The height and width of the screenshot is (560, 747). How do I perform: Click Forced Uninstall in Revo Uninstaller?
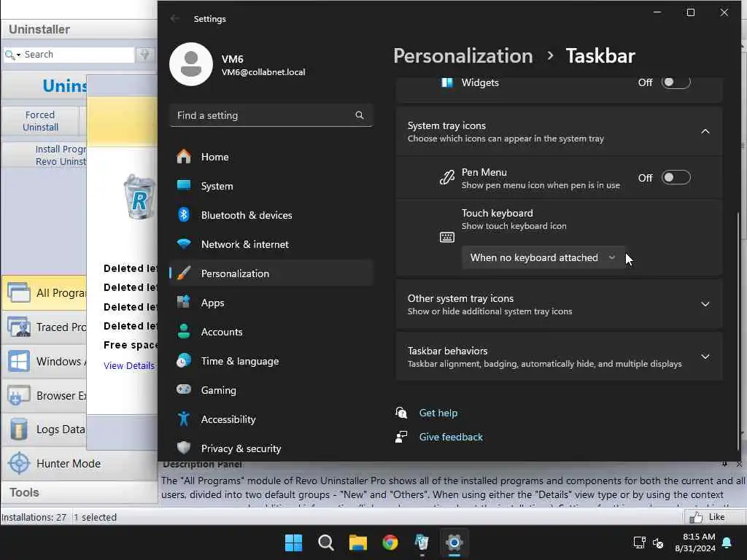tap(41, 121)
